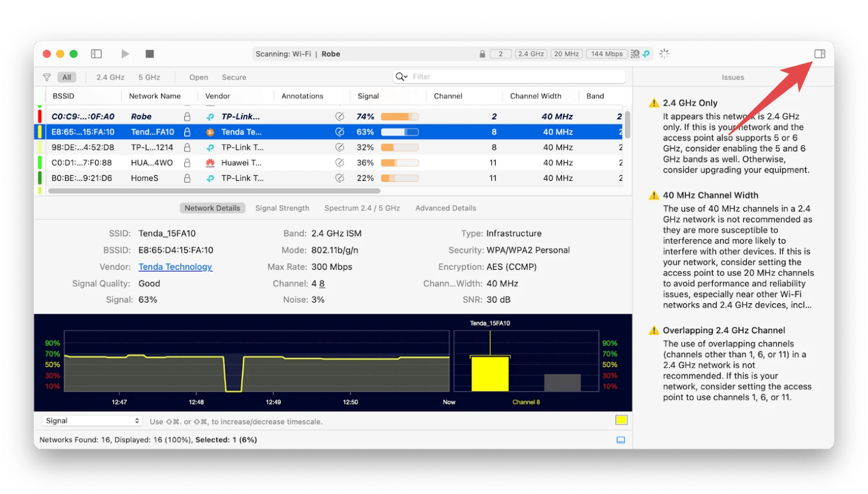Click the 2.4 GHz badge in scanning bar
Screen dimensions: 868x494
pyautogui.click(x=531, y=54)
